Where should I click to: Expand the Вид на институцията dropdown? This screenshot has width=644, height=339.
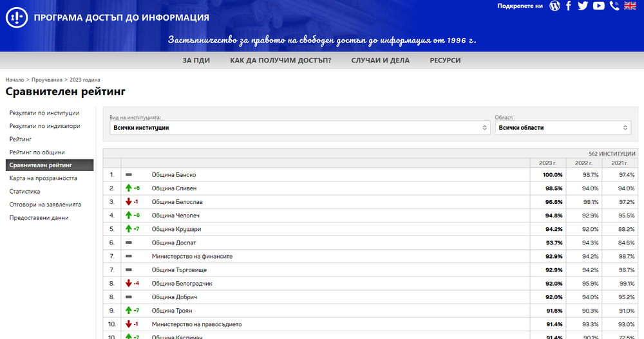click(x=301, y=128)
